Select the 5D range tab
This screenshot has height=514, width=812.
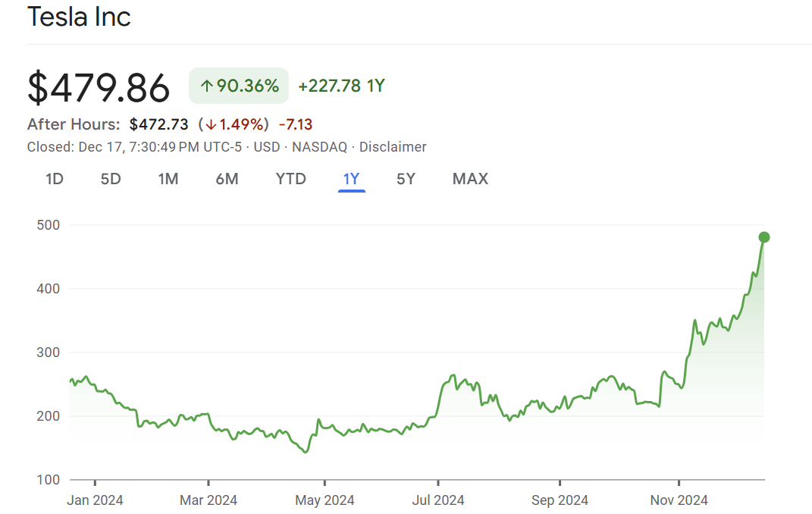pos(111,179)
